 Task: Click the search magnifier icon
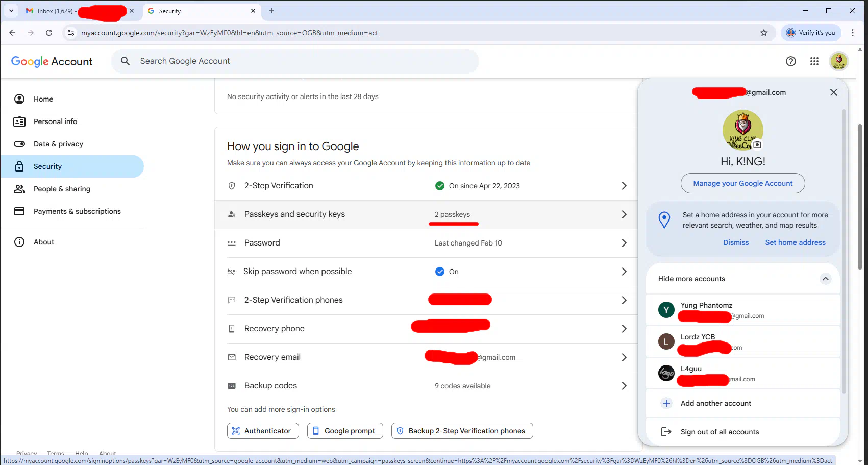click(126, 61)
